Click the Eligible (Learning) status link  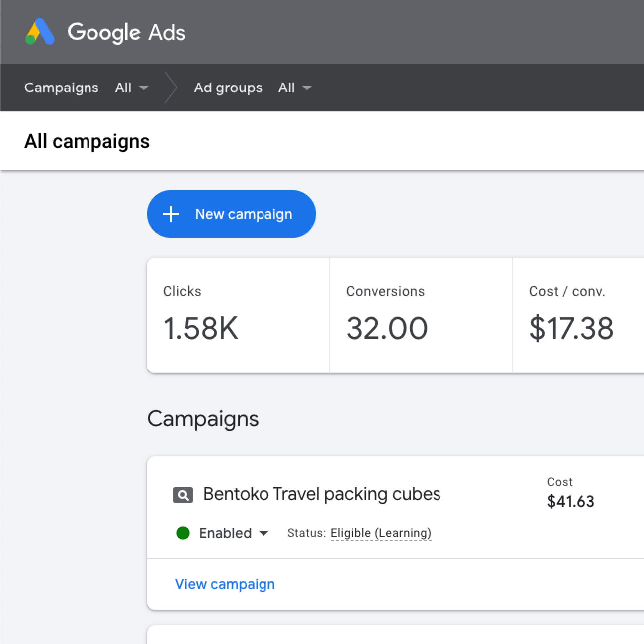[x=381, y=533]
